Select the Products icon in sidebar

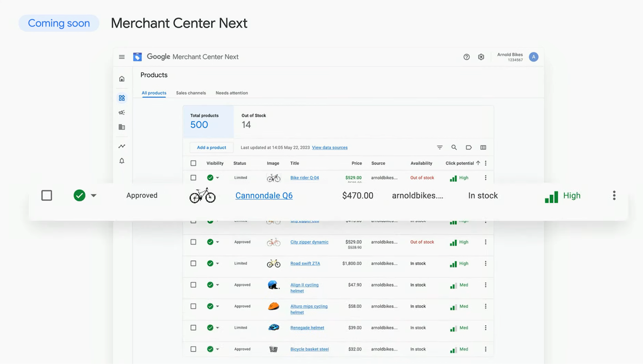[122, 98]
